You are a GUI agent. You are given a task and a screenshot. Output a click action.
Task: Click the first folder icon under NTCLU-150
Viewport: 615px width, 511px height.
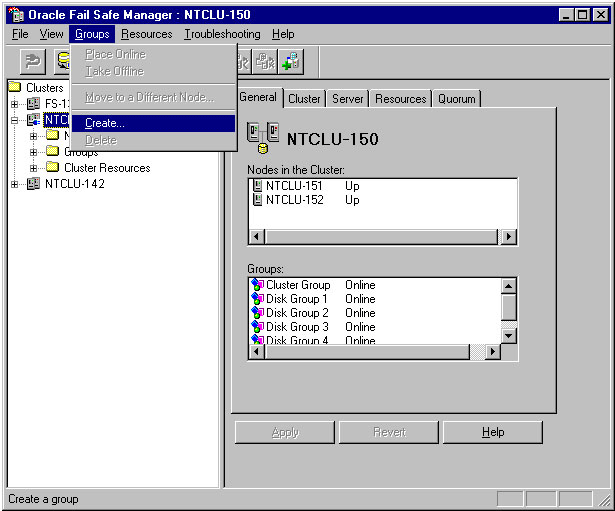[x=53, y=135]
